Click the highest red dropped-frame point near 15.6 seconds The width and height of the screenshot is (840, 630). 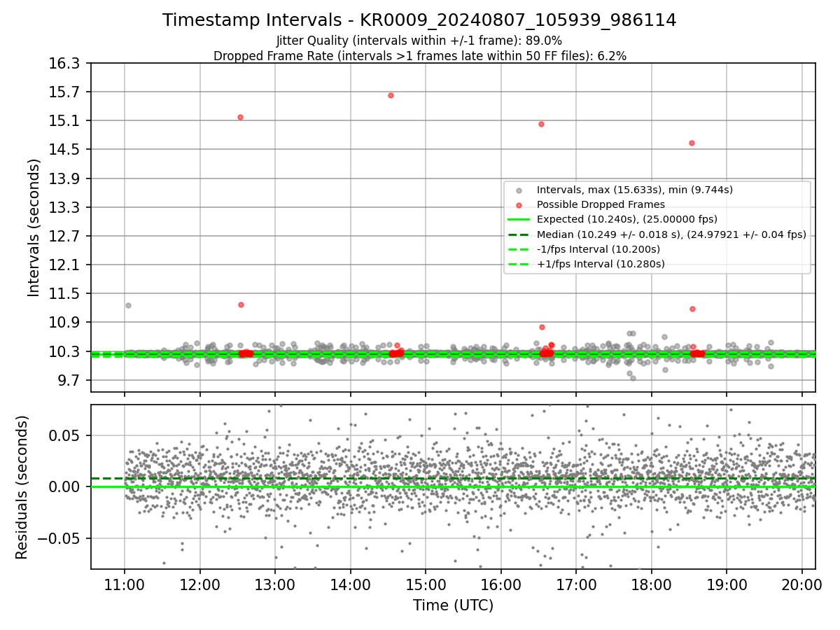391,95
